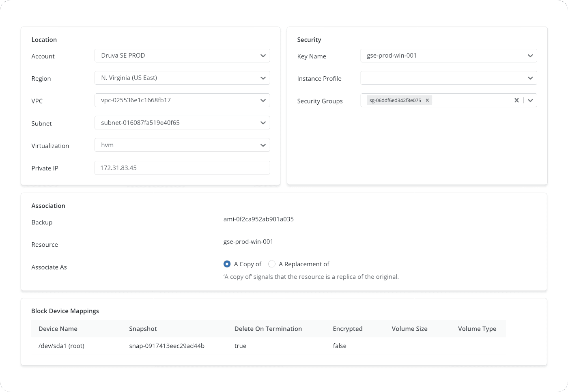The height and width of the screenshot is (392, 568).
Task: Select the 'A Copy of' radio option
Action: 227,264
